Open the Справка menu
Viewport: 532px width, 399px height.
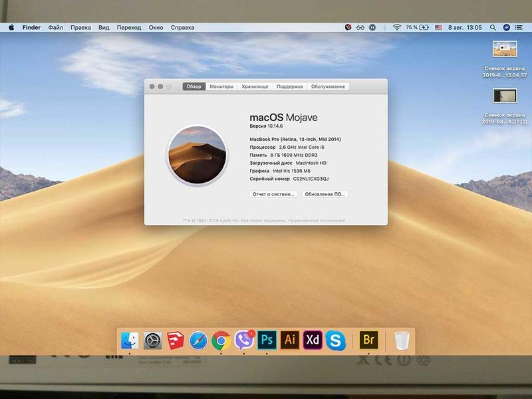point(182,27)
